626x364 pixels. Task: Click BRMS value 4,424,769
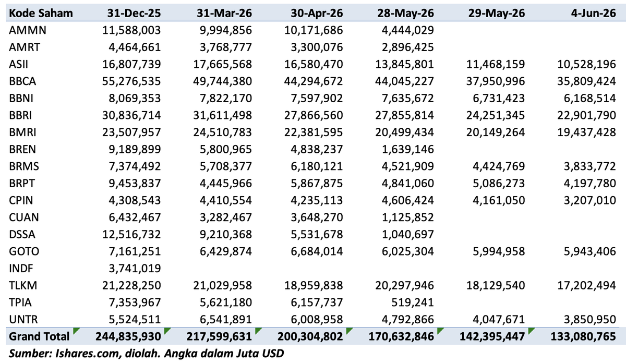tap(500, 166)
